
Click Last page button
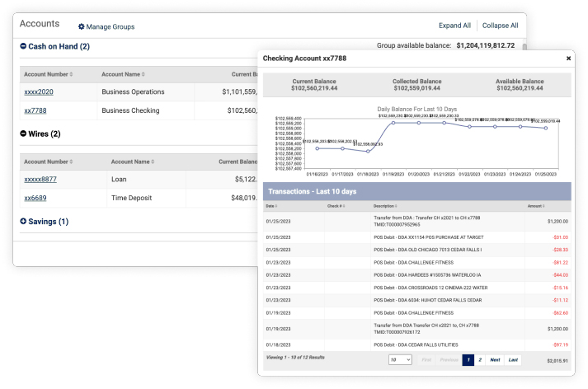pos(513,360)
